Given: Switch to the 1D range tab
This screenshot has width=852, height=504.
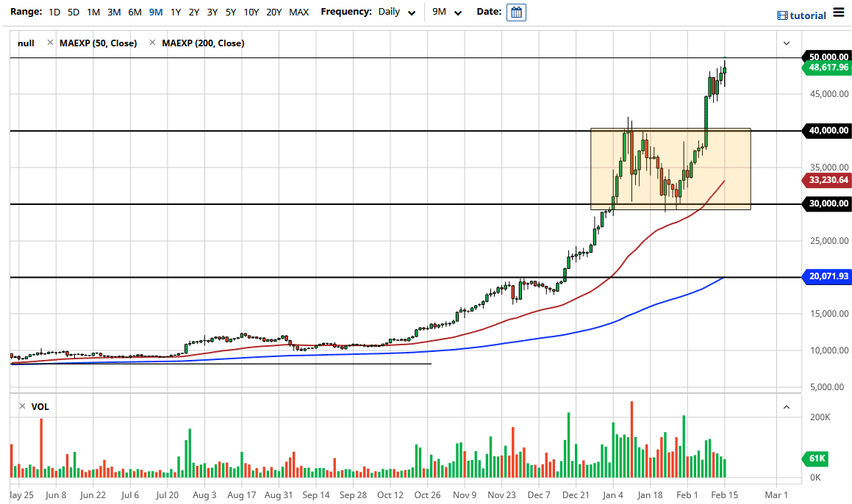Looking at the screenshot, I should click(x=54, y=12).
